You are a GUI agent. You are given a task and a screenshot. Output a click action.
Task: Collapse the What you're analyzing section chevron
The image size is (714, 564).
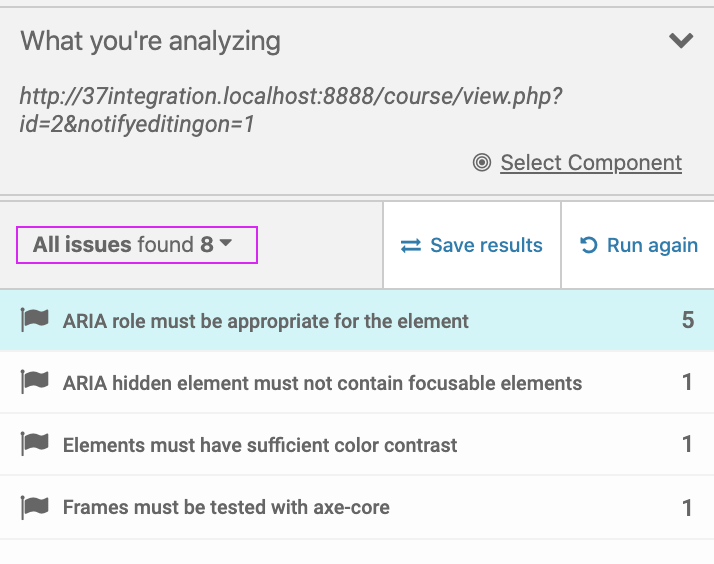coord(681,40)
